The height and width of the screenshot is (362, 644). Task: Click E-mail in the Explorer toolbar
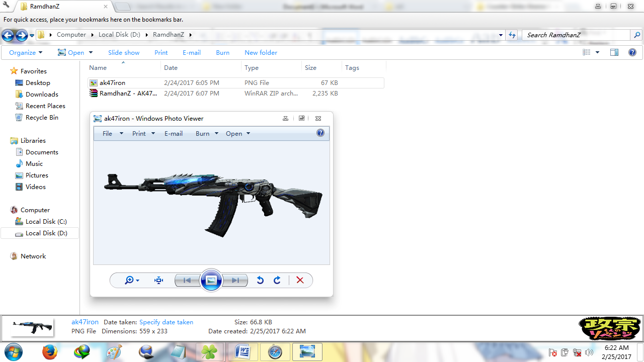coord(192,52)
